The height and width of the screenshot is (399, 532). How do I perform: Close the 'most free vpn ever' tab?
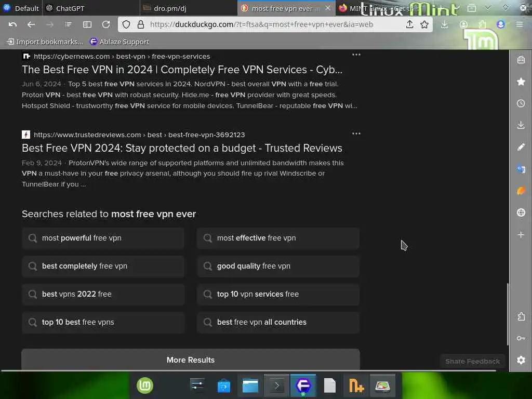328,8
